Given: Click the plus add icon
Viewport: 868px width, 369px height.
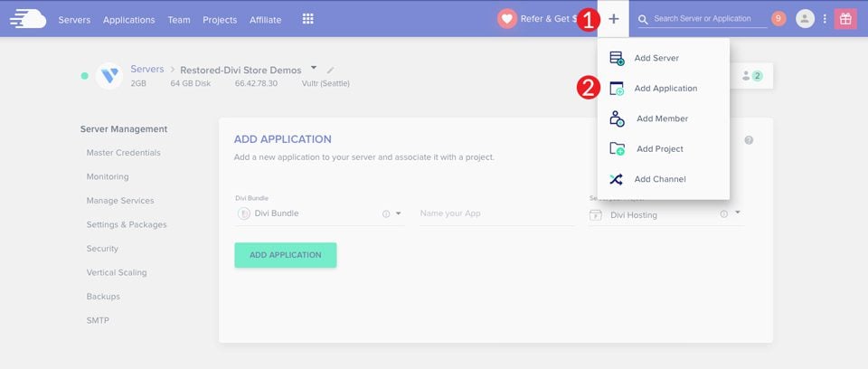Looking at the screenshot, I should pos(613,19).
